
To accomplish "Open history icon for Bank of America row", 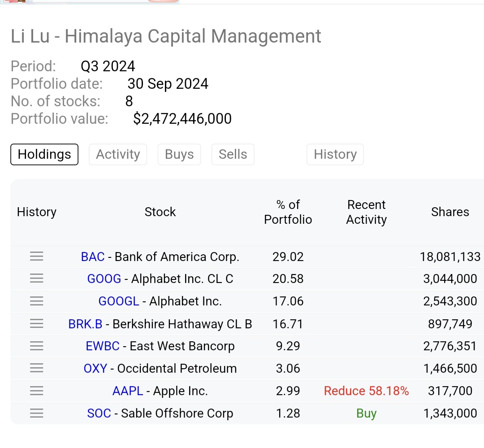I will pyautogui.click(x=37, y=257).
